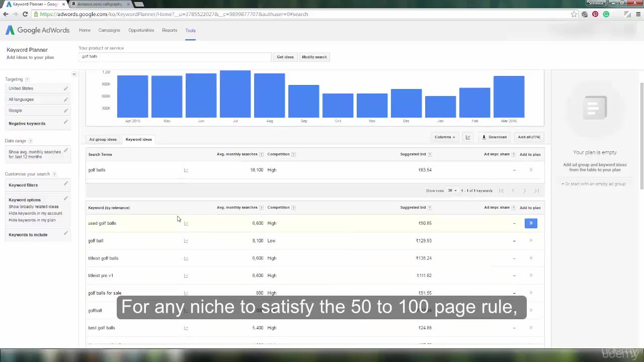
Task: Edit United States targeting pencil icon
Action: point(65,88)
